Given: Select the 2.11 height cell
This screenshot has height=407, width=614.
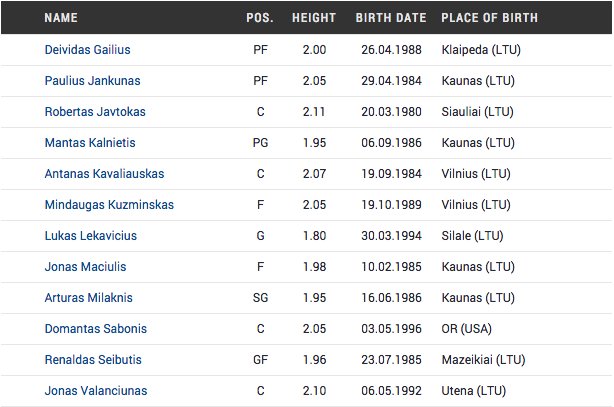Looking at the screenshot, I should coord(314,112).
